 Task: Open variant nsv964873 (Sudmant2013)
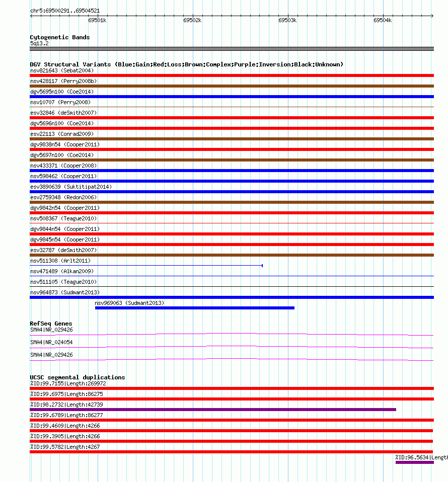coord(232,297)
